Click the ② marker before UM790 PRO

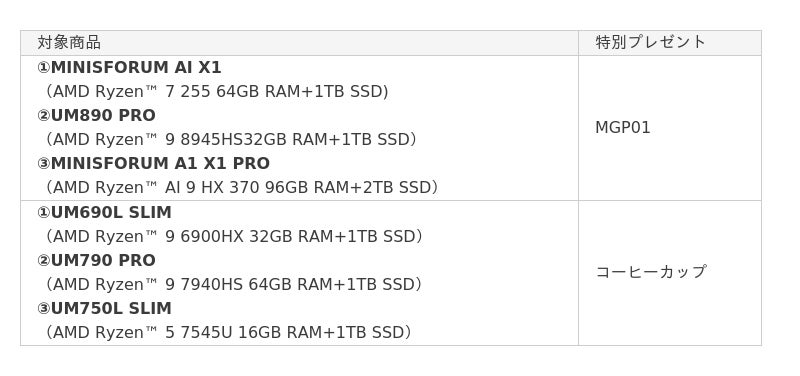point(44,261)
